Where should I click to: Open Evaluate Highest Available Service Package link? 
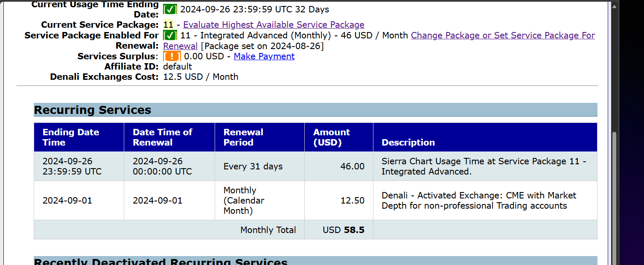274,25
